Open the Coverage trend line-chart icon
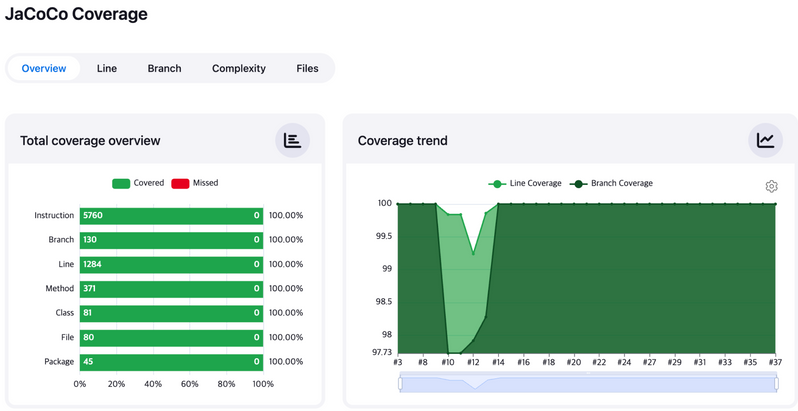 coord(765,140)
